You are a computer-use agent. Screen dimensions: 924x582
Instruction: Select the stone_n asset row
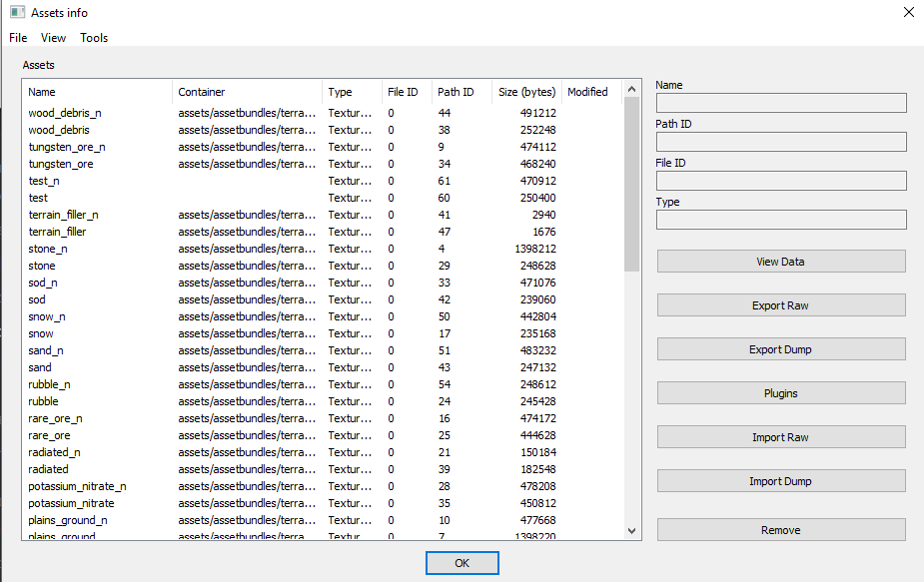coord(323,249)
